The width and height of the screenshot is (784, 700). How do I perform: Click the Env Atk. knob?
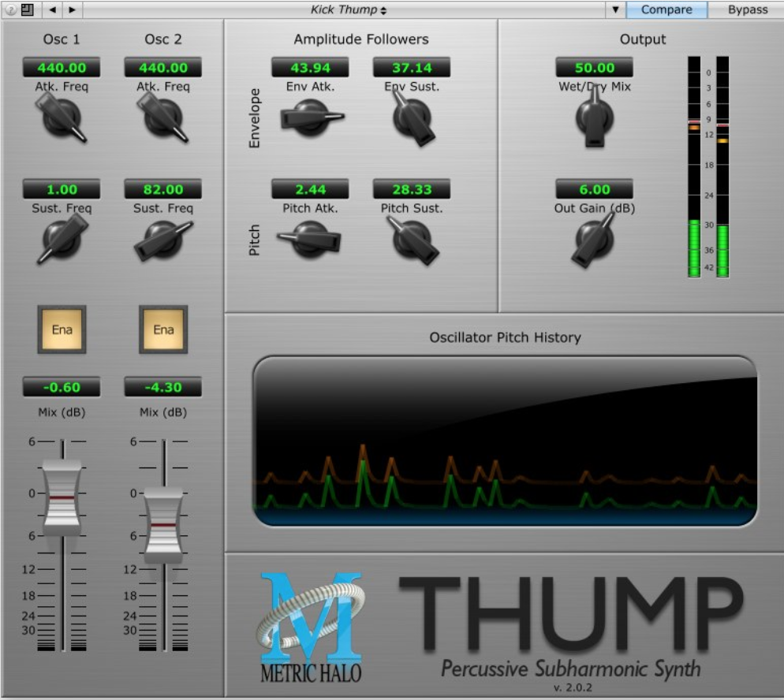tap(311, 118)
